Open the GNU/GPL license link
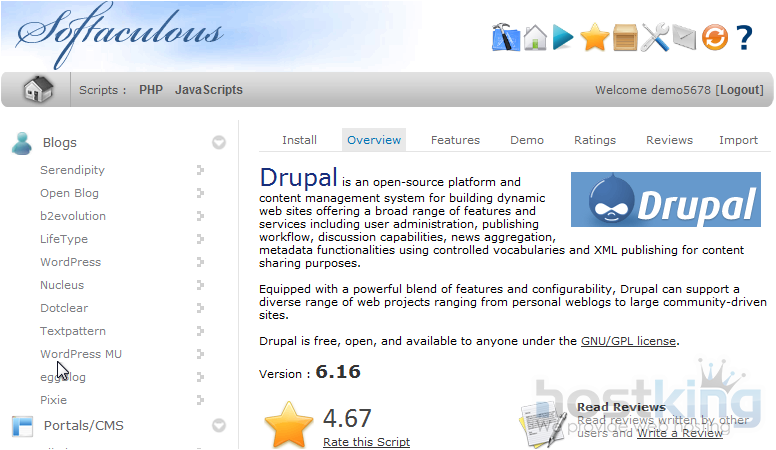Screen dimensions: 776x450 point(628,341)
